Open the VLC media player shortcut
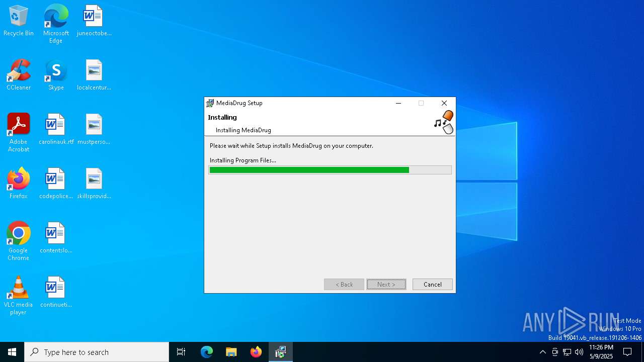This screenshot has height=362, width=644. coord(19,296)
